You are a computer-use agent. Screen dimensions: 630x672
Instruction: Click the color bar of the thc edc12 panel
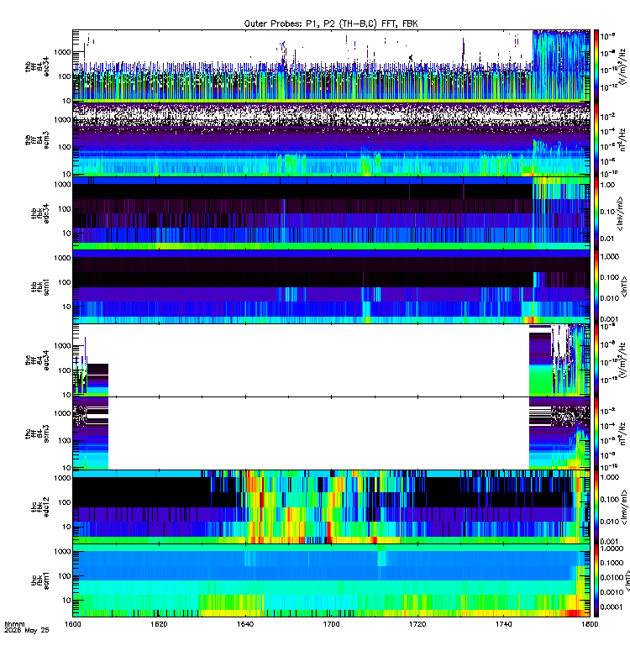596,507
